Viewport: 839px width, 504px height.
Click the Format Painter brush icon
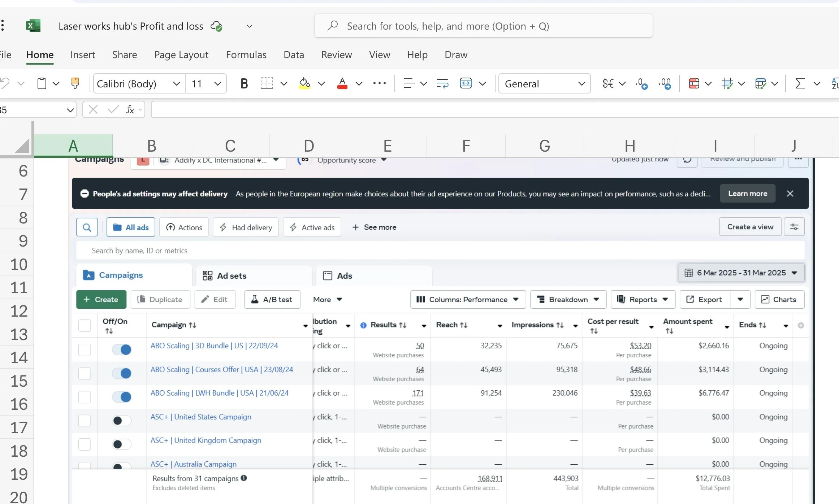(x=75, y=83)
